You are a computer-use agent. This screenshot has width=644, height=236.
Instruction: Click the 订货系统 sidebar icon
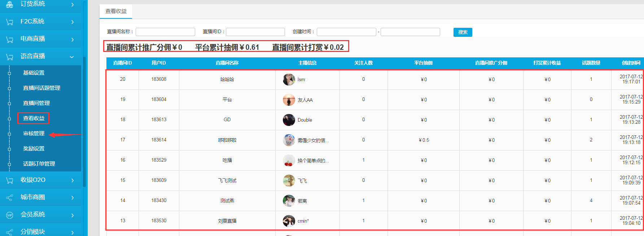coord(10,4)
